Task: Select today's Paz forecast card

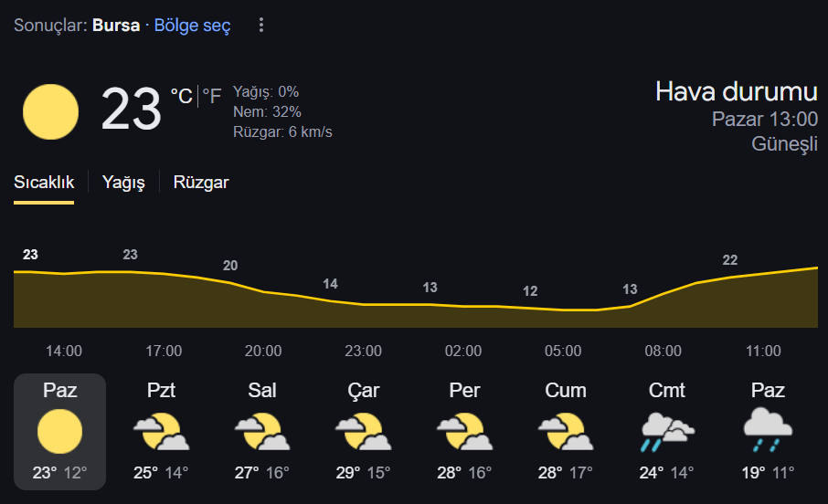Action: click(x=59, y=432)
